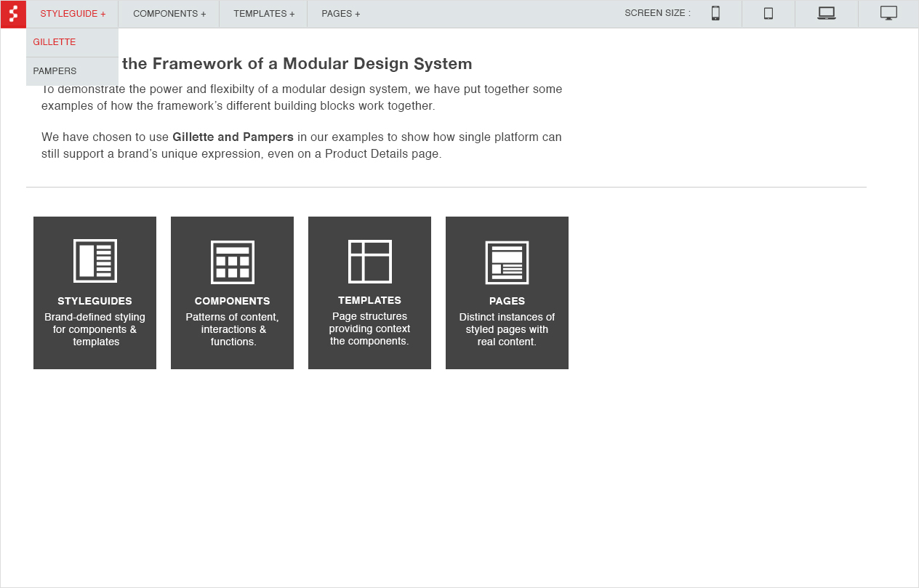Viewport: 919px width, 588px height.
Task: Click the PAGES tile title
Action: (x=507, y=301)
